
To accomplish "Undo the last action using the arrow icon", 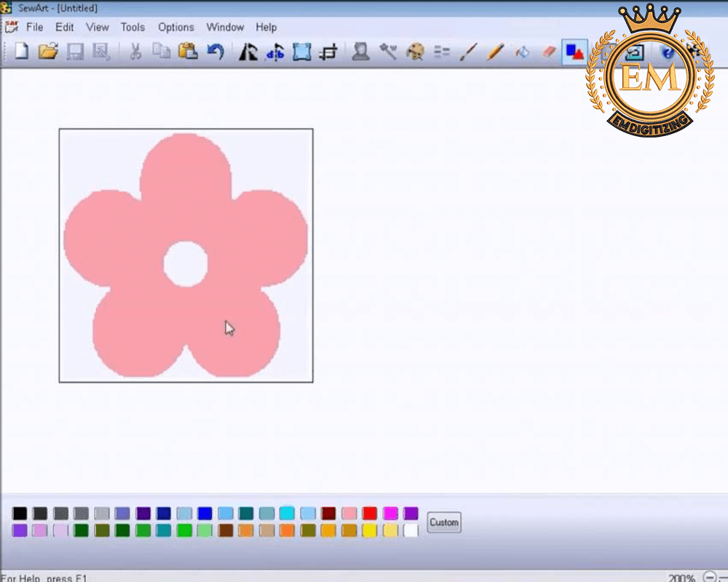I will [x=215, y=52].
